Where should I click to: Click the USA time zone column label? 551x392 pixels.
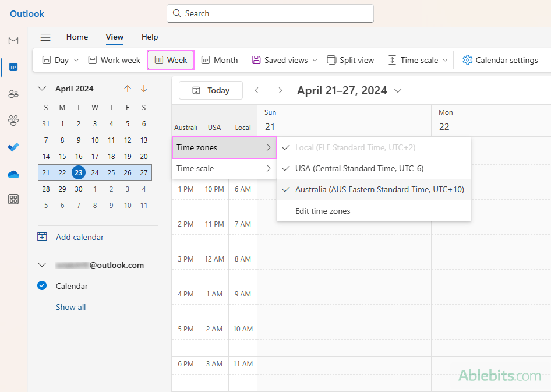214,127
